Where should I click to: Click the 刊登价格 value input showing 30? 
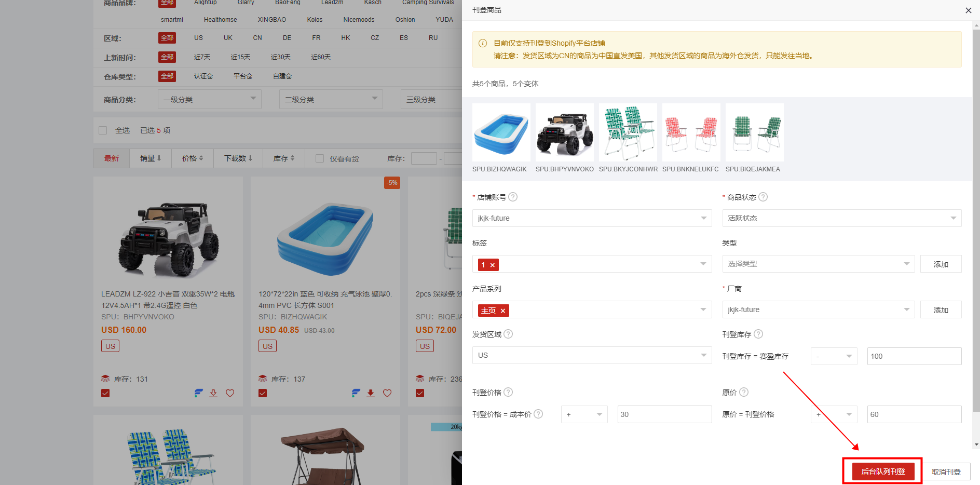664,414
